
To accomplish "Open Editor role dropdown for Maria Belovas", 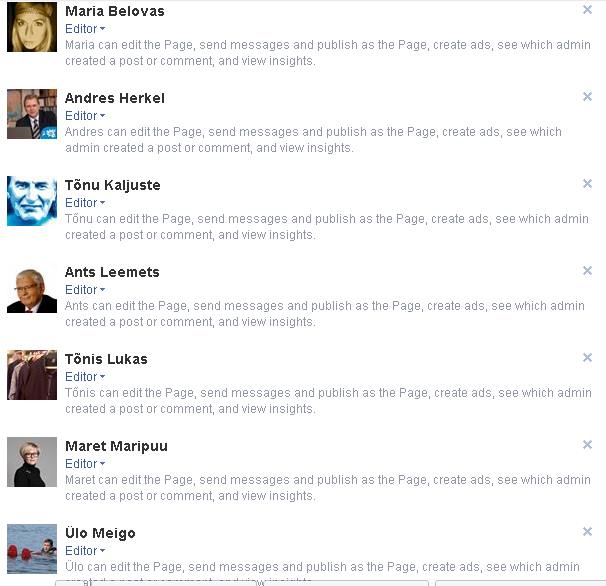I will click(85, 29).
